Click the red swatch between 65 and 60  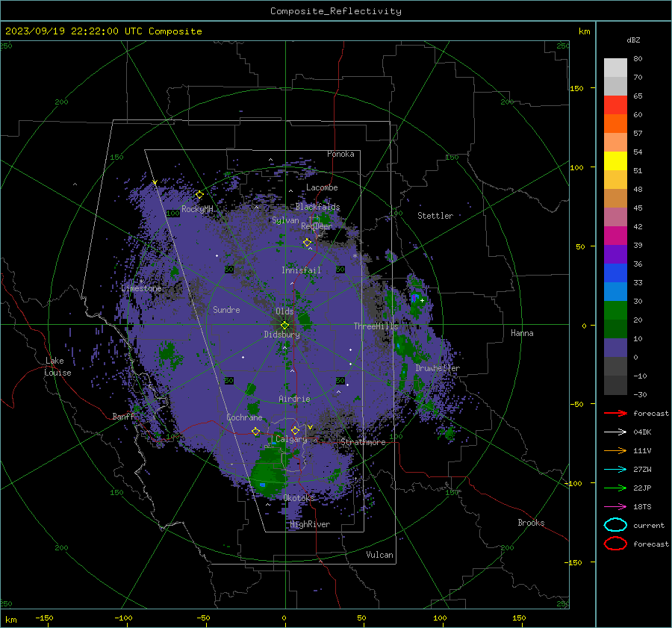[x=615, y=105]
